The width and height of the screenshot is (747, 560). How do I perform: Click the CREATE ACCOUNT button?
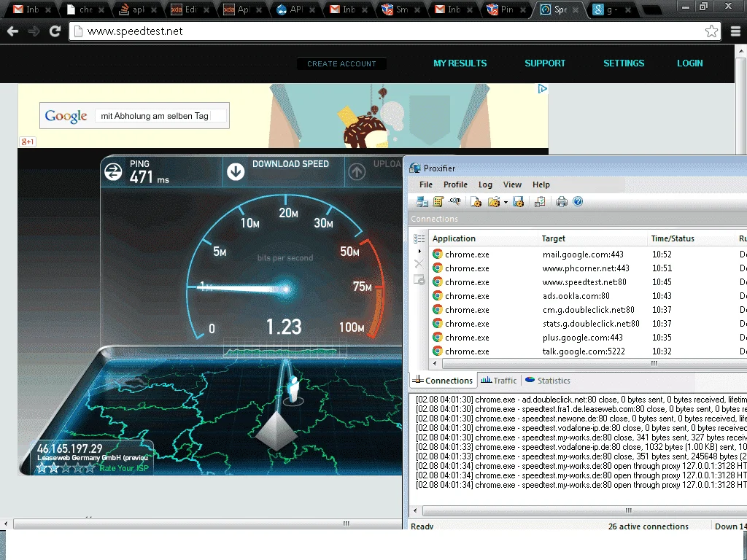coord(341,64)
